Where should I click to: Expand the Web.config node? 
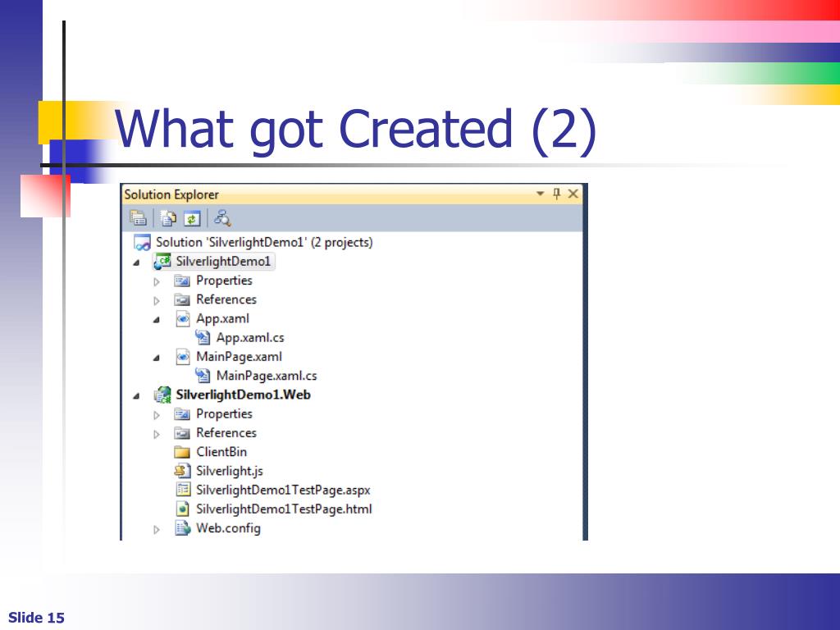tap(157, 529)
